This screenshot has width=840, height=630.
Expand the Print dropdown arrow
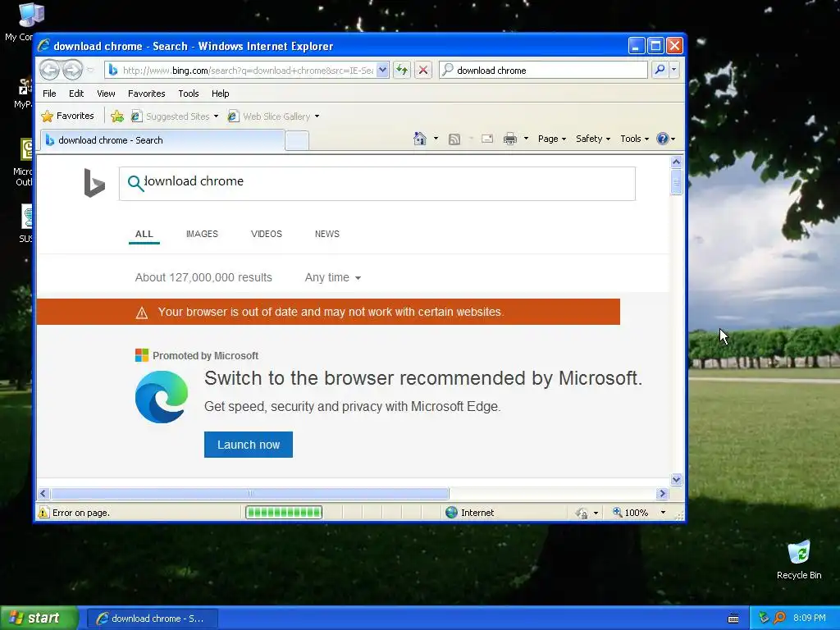(526, 139)
